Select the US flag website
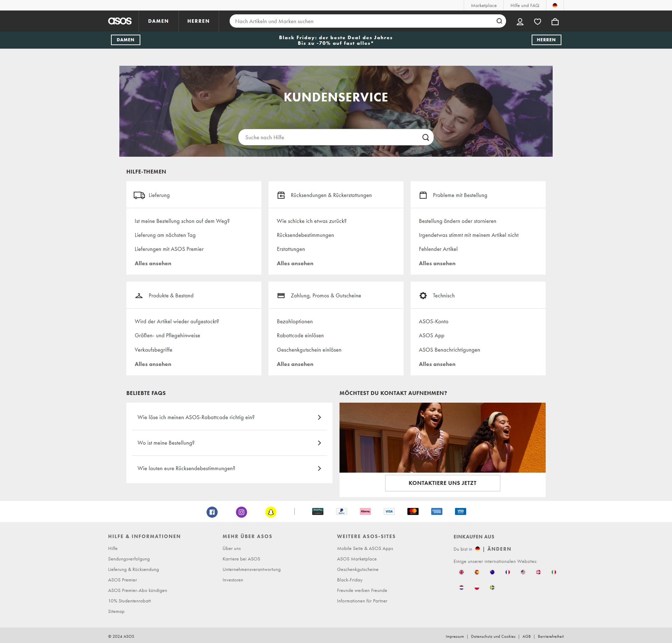 (523, 572)
